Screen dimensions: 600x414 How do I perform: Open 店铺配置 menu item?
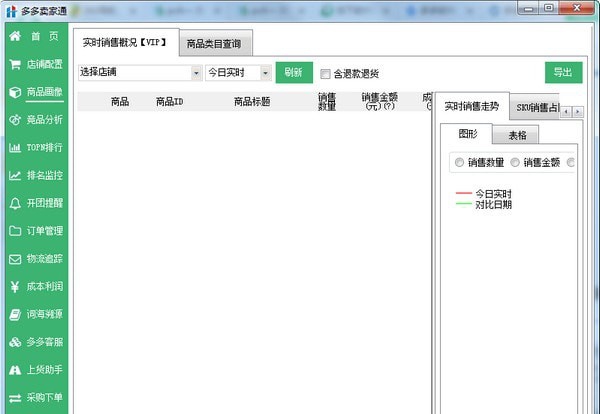click(44, 64)
